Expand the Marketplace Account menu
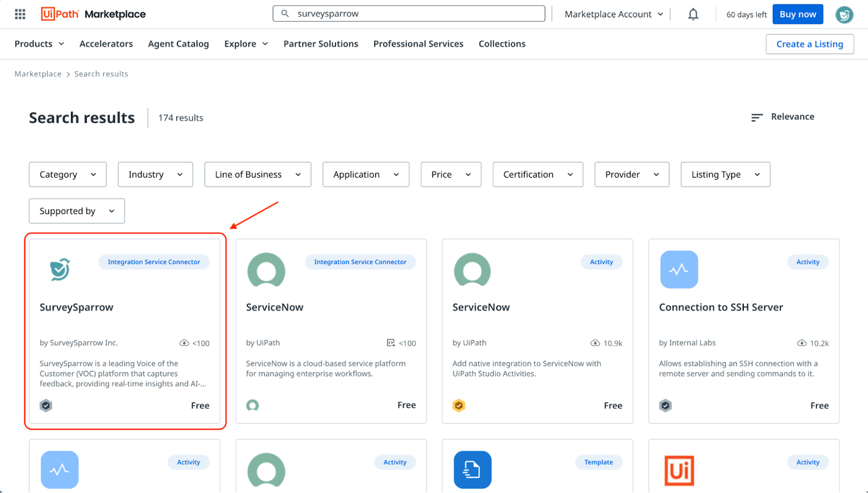 [x=614, y=14]
